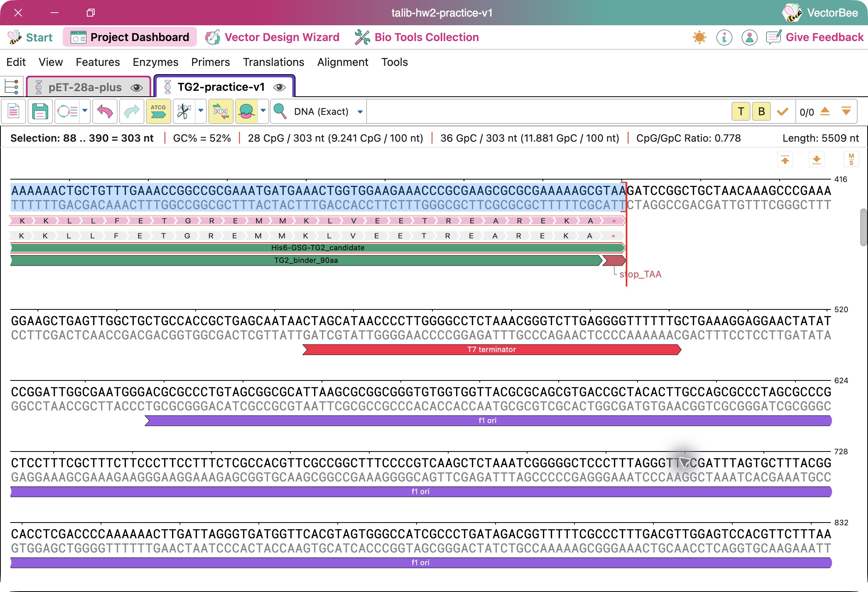Undo the last action
Screen dimensions: 868x592
tap(105, 112)
